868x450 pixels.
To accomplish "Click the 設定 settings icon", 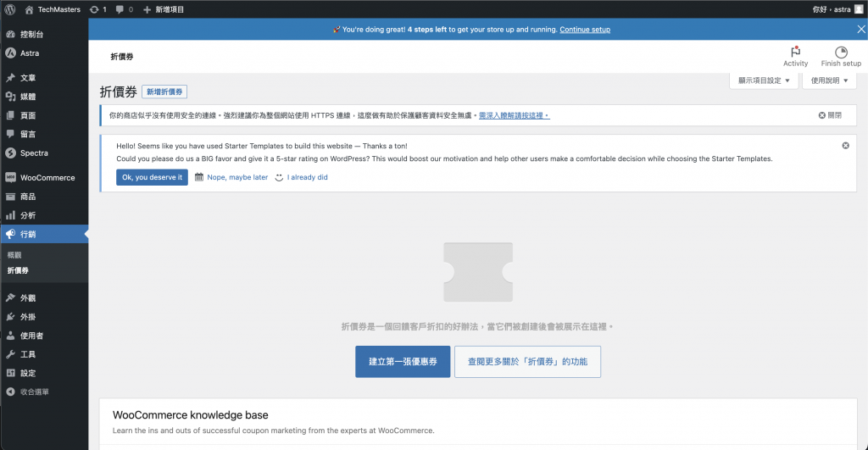I will (x=10, y=373).
